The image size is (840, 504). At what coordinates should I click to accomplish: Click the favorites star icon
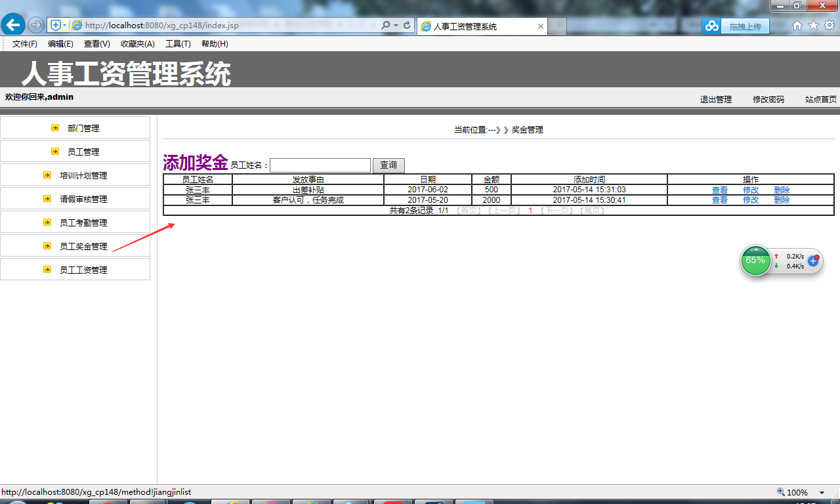[813, 25]
